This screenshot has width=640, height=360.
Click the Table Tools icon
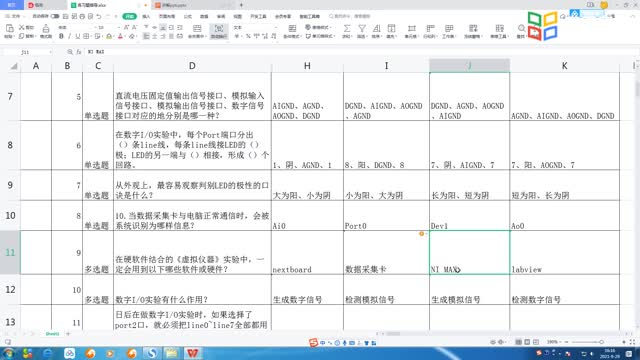(499, 29)
